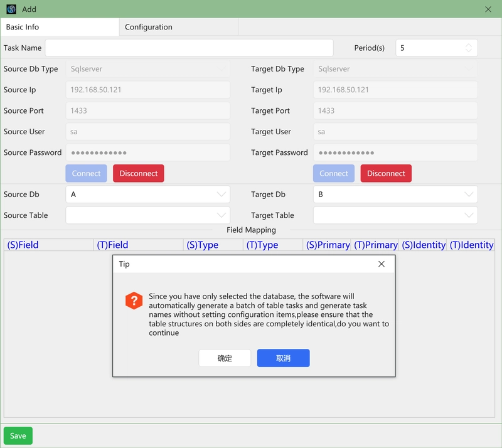Open the Configuration tab
Screen dimensions: 502x448
click(x=179, y=27)
